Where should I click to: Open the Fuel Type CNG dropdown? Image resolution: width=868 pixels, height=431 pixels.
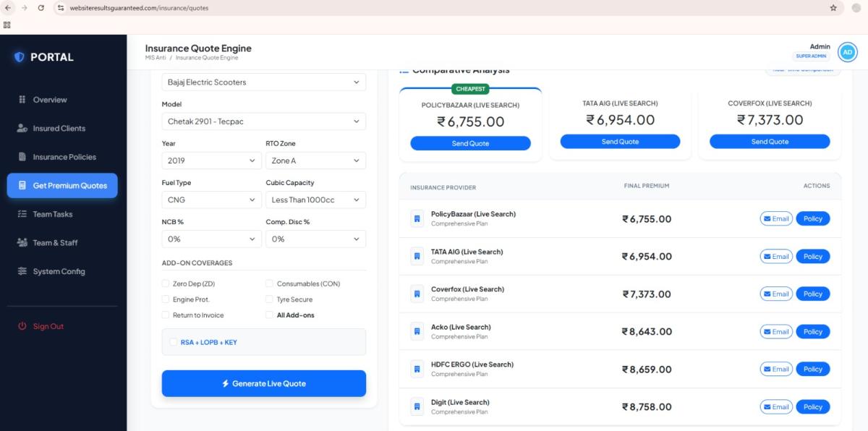[211, 200]
